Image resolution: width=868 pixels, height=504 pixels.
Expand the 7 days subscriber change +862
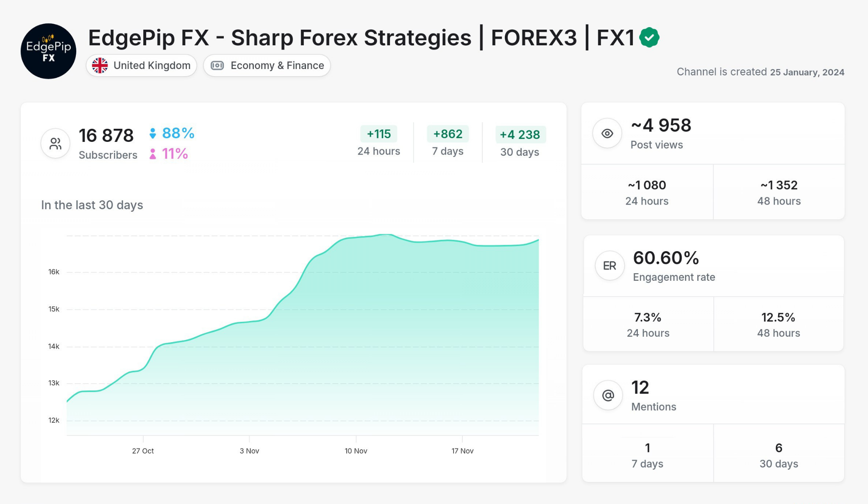click(x=448, y=134)
